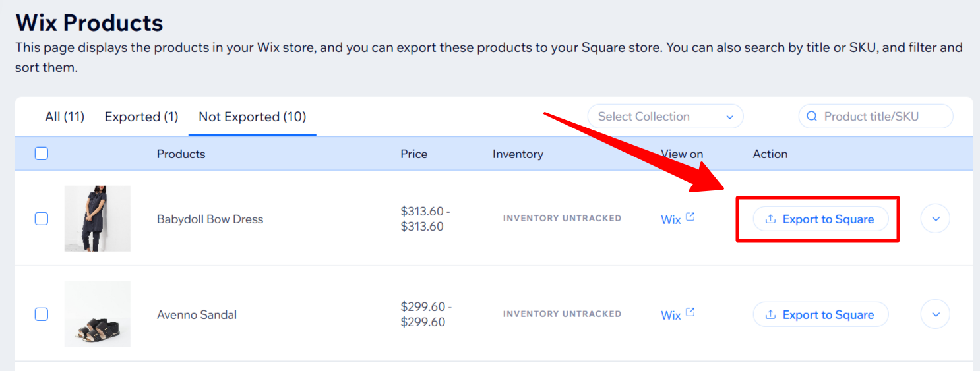Viewport: 980px width, 371px height.
Task: Expand more actions chevron for Babydoll Bow Dress
Action: pyautogui.click(x=935, y=219)
